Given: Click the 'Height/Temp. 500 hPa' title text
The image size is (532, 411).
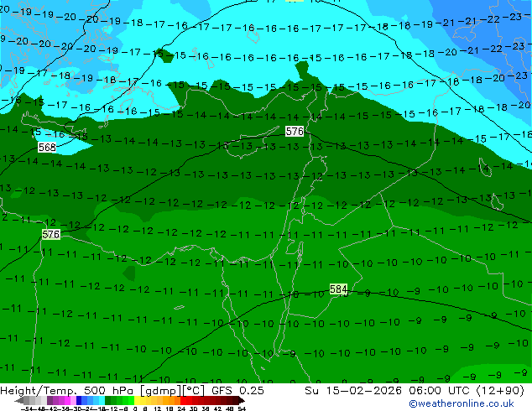Looking at the screenshot, I should click(68, 390).
